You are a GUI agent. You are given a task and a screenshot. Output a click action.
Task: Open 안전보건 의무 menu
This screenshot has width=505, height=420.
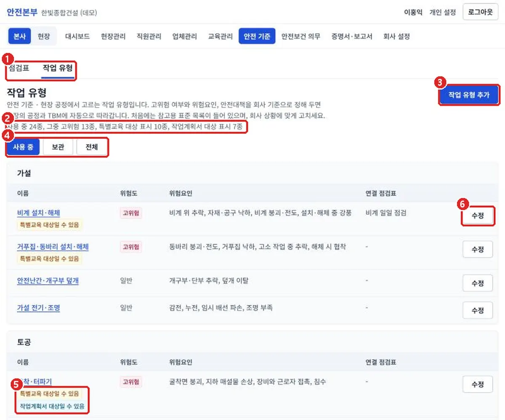coord(301,36)
